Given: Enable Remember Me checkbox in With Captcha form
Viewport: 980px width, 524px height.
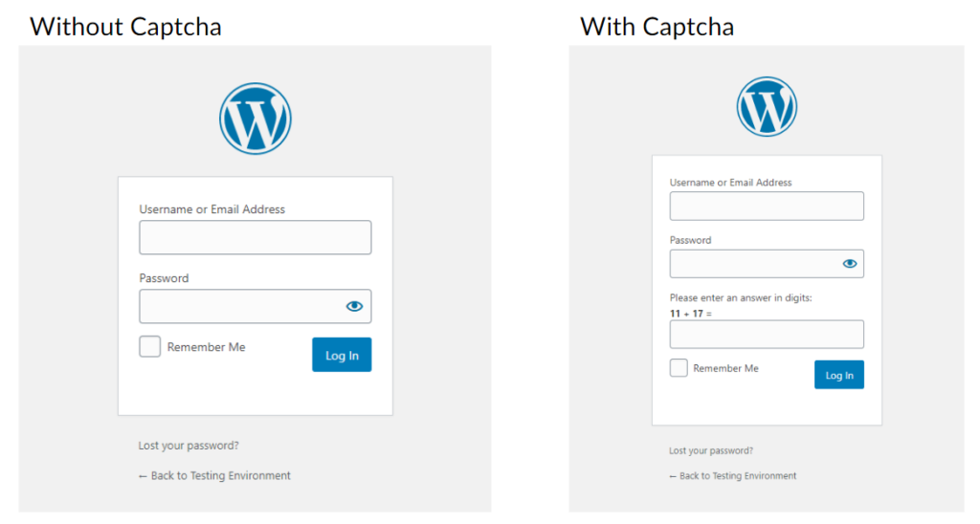Looking at the screenshot, I should 679,368.
